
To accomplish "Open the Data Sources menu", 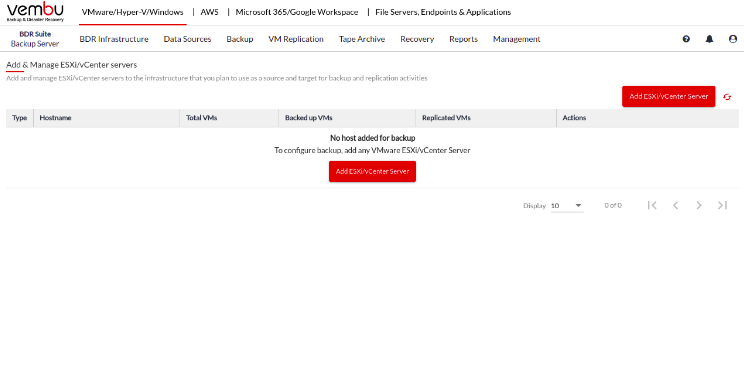I will click(x=187, y=39).
